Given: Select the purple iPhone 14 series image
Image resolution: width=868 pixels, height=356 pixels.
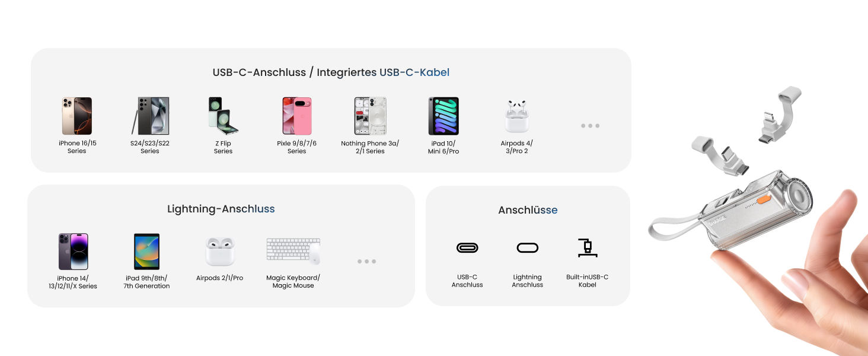Looking at the screenshot, I should click(x=73, y=252).
